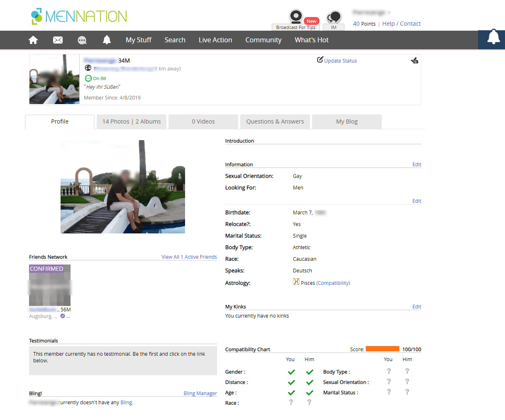
Task: Open the Broadcast For Tips webcam
Action: pyautogui.click(x=296, y=20)
